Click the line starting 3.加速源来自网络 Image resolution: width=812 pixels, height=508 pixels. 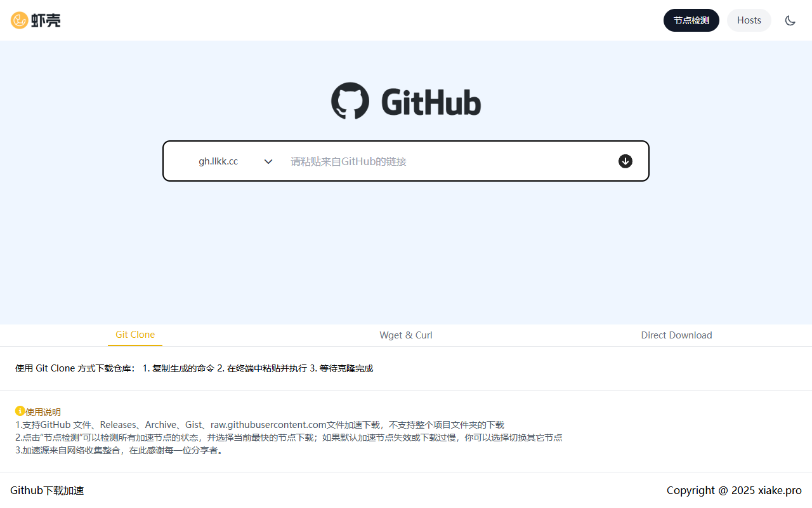tap(120, 450)
